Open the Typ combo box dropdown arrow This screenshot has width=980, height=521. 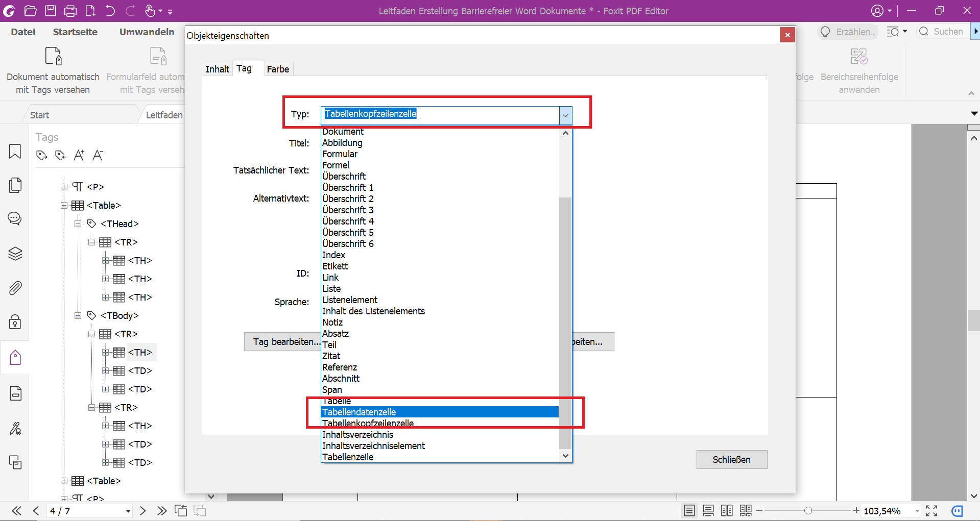[565, 116]
